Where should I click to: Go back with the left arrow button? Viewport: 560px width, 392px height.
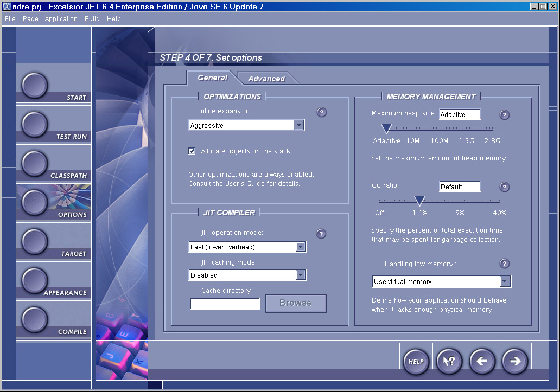pyautogui.click(x=482, y=361)
